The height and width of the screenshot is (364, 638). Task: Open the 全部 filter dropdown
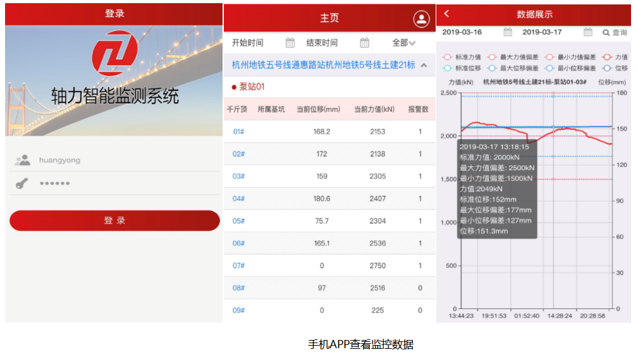(403, 43)
